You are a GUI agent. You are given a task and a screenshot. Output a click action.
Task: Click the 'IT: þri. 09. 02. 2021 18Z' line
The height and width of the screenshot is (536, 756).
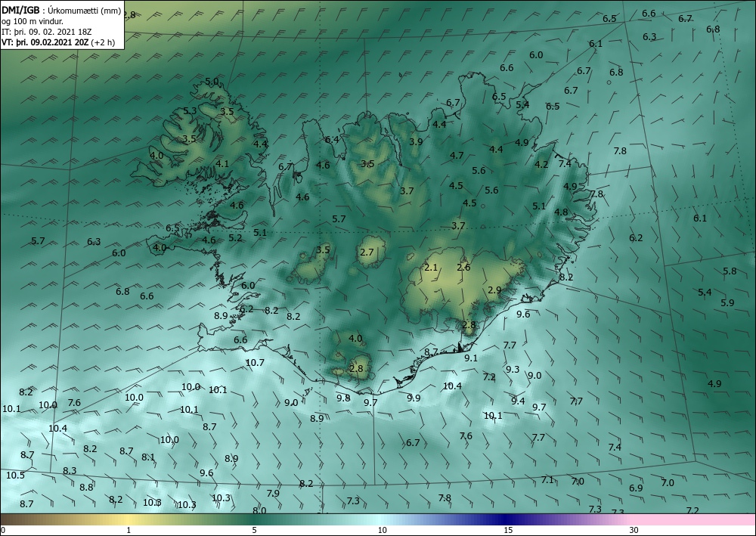click(x=46, y=32)
